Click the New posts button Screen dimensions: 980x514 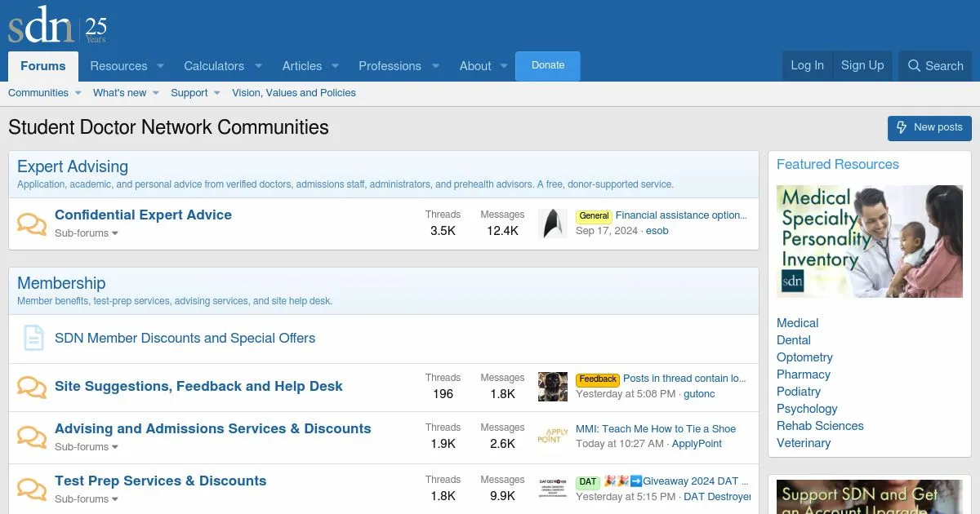click(929, 127)
